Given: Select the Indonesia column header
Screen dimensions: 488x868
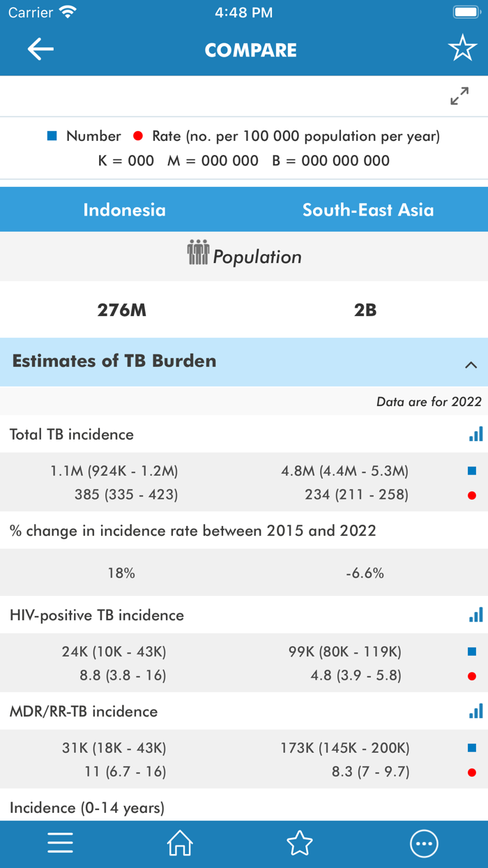Looking at the screenshot, I should tap(124, 209).
